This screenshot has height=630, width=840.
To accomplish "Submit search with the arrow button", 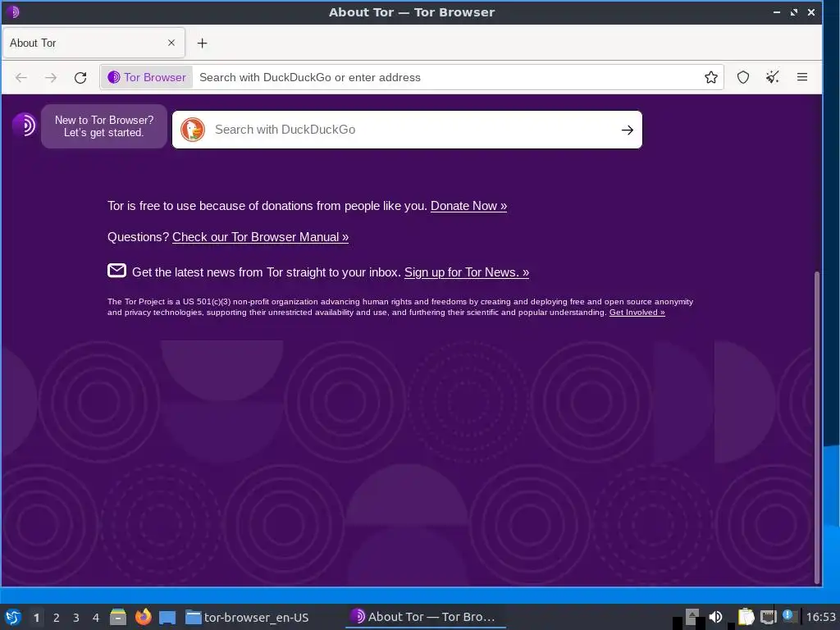I will click(628, 130).
